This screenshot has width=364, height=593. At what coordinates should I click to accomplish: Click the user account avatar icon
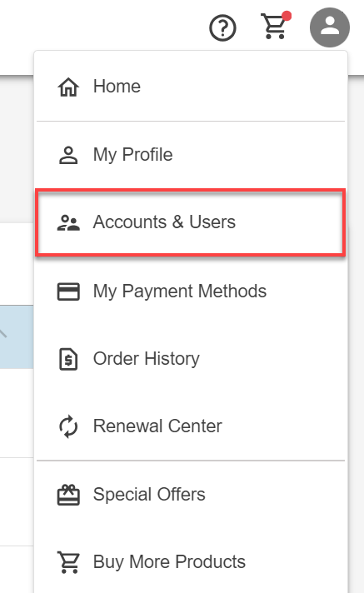pyautogui.click(x=330, y=27)
